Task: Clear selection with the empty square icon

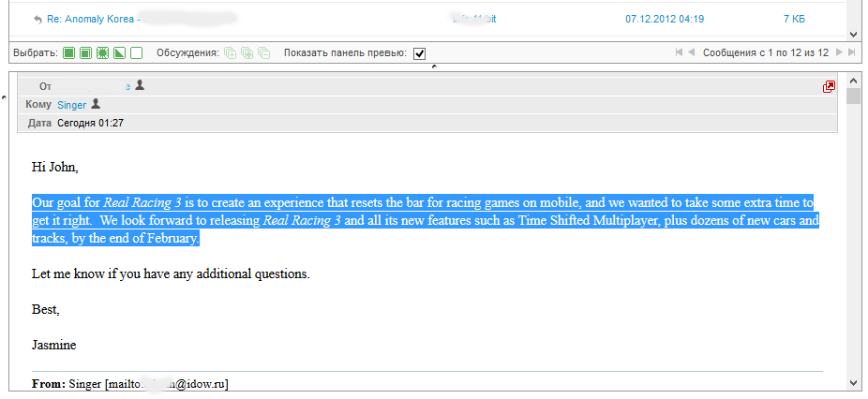Action: pyautogui.click(x=136, y=53)
